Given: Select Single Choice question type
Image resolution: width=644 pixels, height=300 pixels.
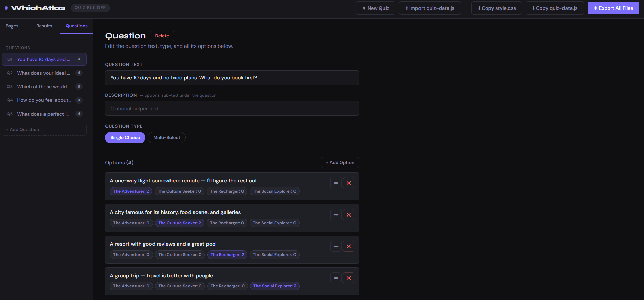Looking at the screenshot, I should pyautogui.click(x=125, y=138).
